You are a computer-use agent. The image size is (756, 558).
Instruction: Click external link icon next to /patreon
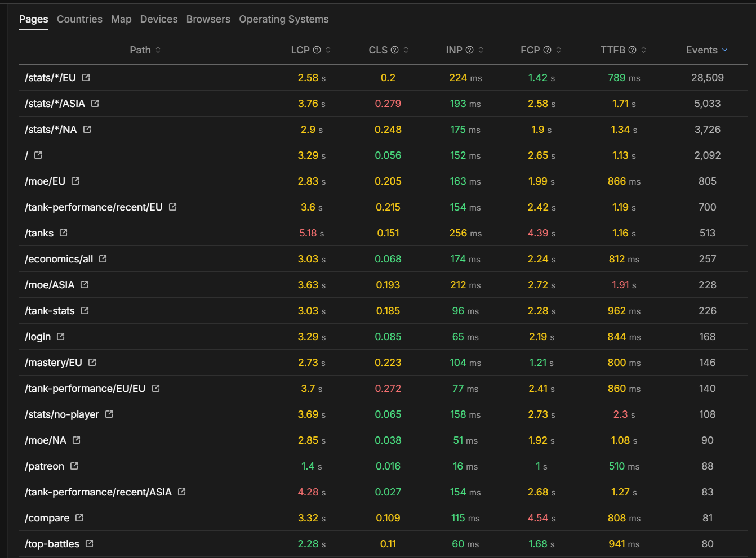click(74, 466)
